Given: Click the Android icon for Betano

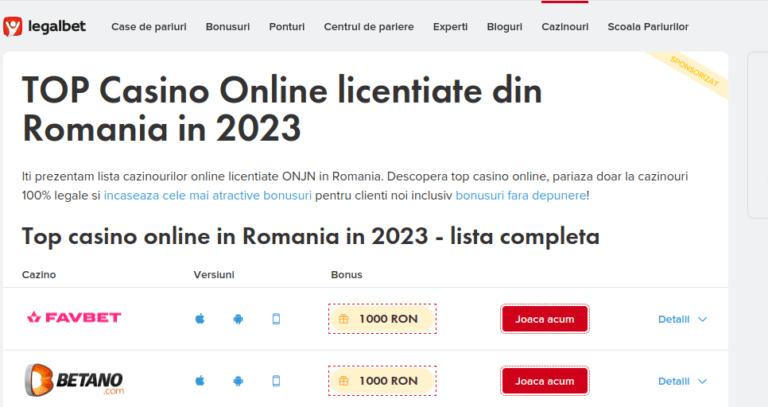Looking at the screenshot, I should (238, 381).
